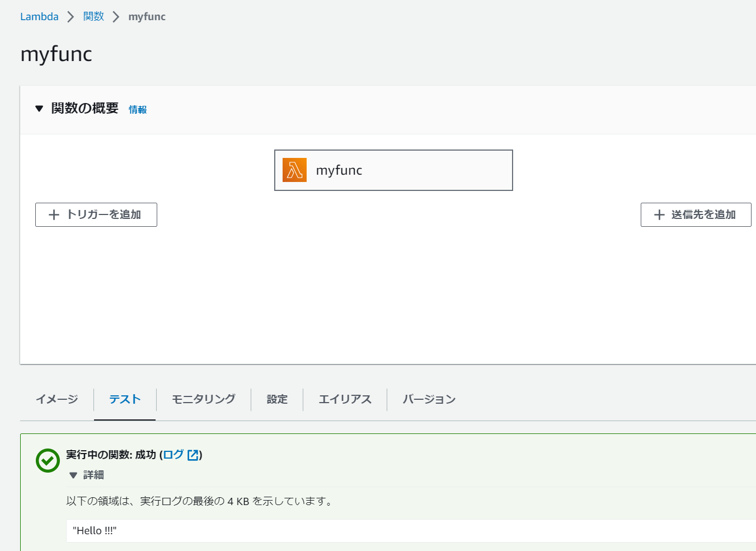Image resolution: width=756 pixels, height=551 pixels.
Task: Collapse the 詳細 details triangle
Action: (x=73, y=475)
